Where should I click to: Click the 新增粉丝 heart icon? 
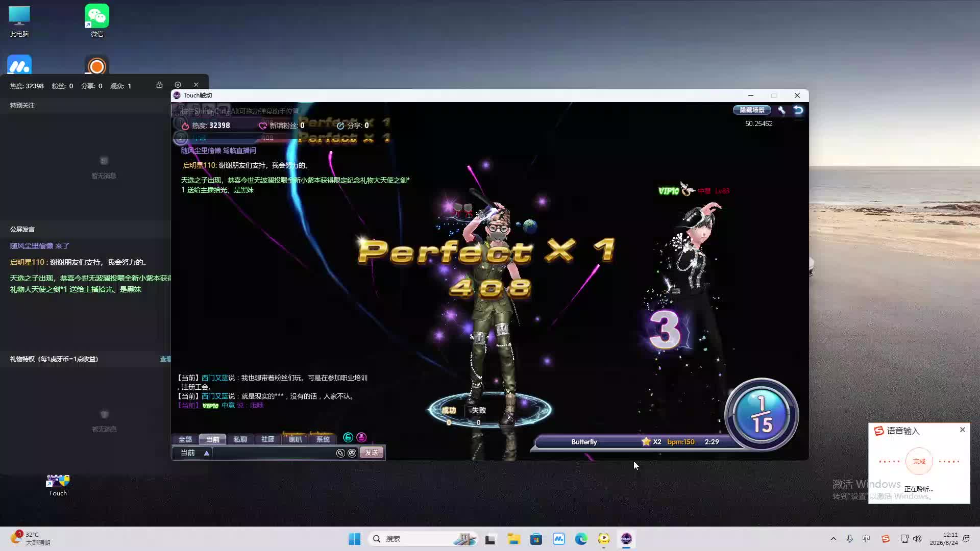point(263,126)
